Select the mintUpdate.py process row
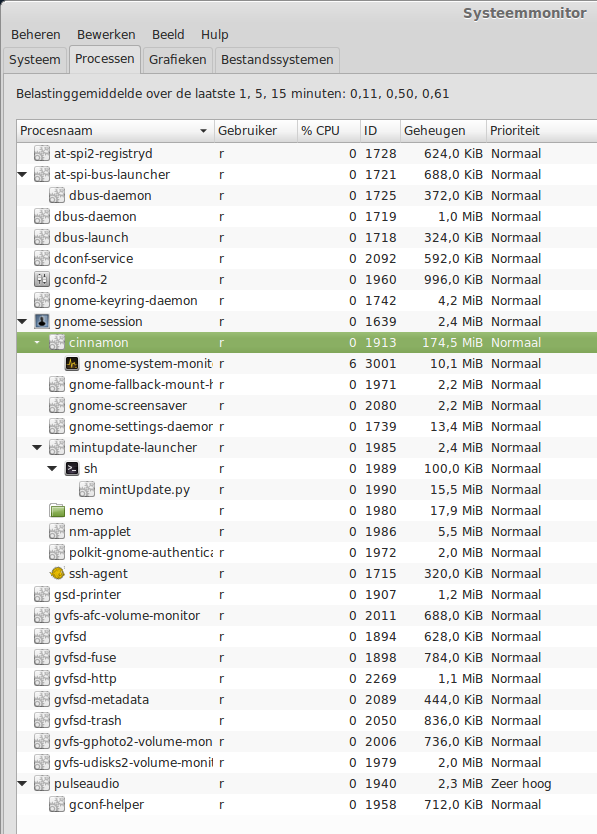This screenshot has height=834, width=597. pyautogui.click(x=306, y=490)
